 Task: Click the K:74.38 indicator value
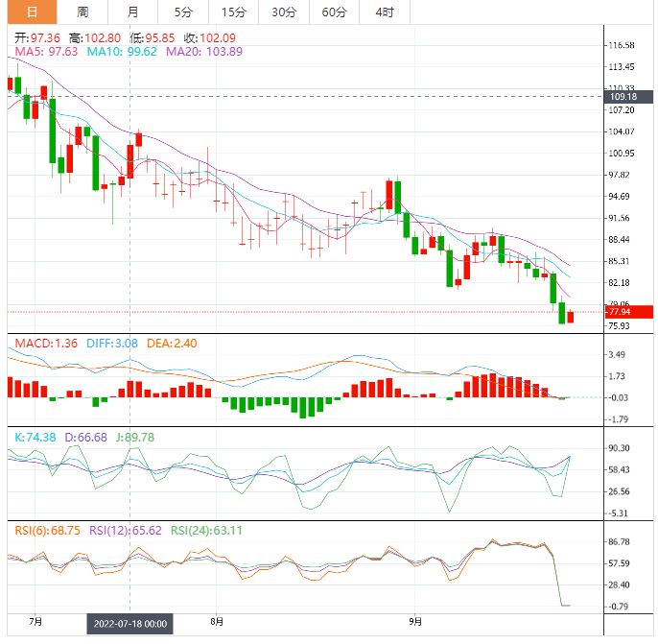[x=35, y=438]
